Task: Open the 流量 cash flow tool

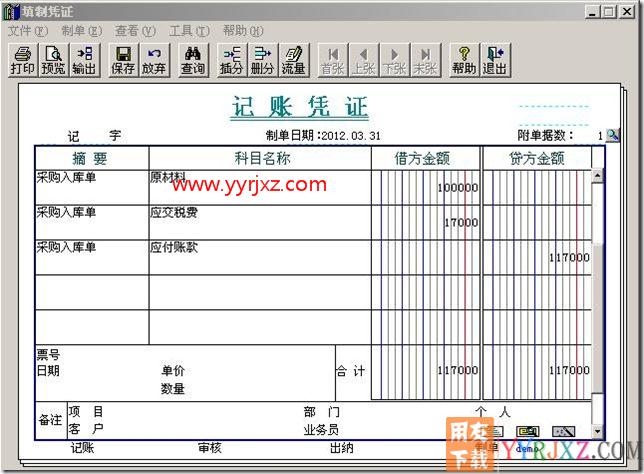Action: pyautogui.click(x=293, y=60)
